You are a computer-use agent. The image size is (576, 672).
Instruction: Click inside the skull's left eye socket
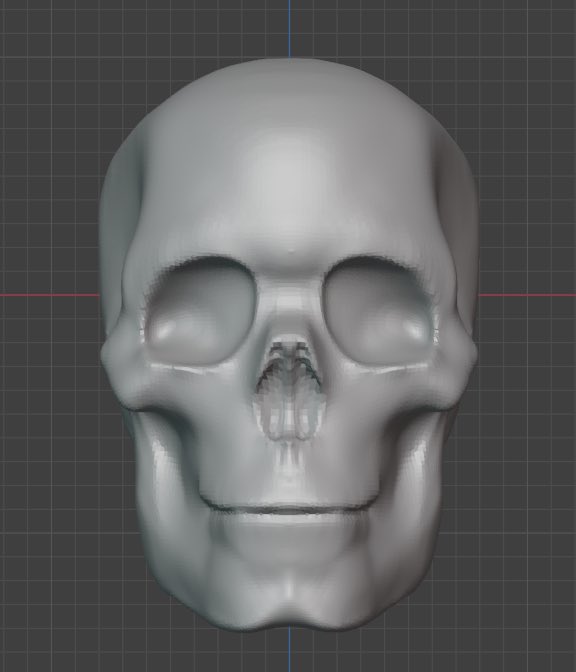(x=201, y=309)
